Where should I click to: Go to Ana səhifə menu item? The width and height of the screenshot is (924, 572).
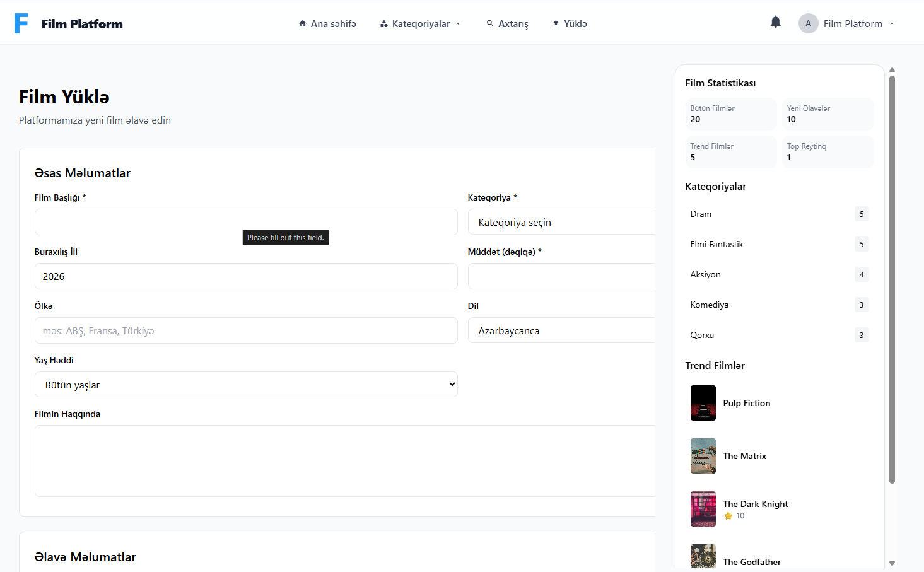333,24
